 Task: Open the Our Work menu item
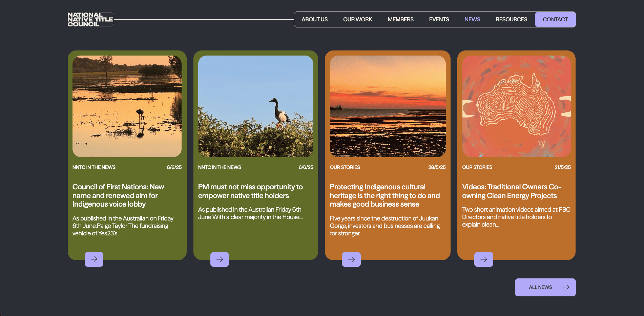357,20
